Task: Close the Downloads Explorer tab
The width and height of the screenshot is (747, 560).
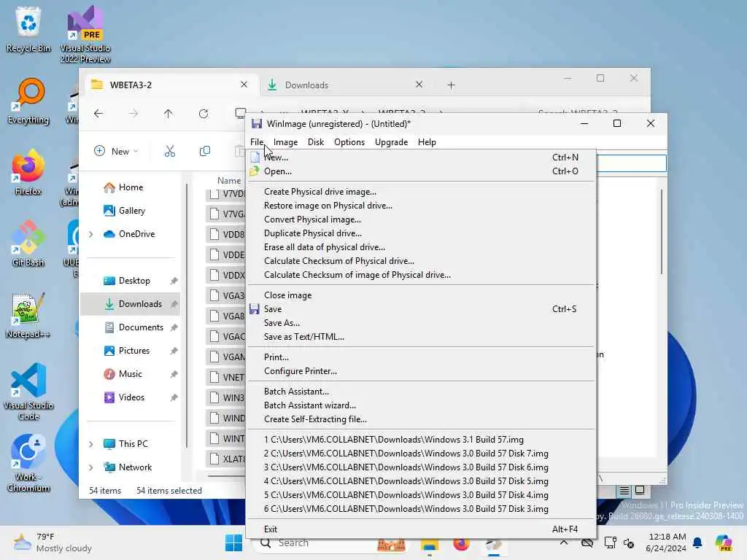Action: point(419,85)
